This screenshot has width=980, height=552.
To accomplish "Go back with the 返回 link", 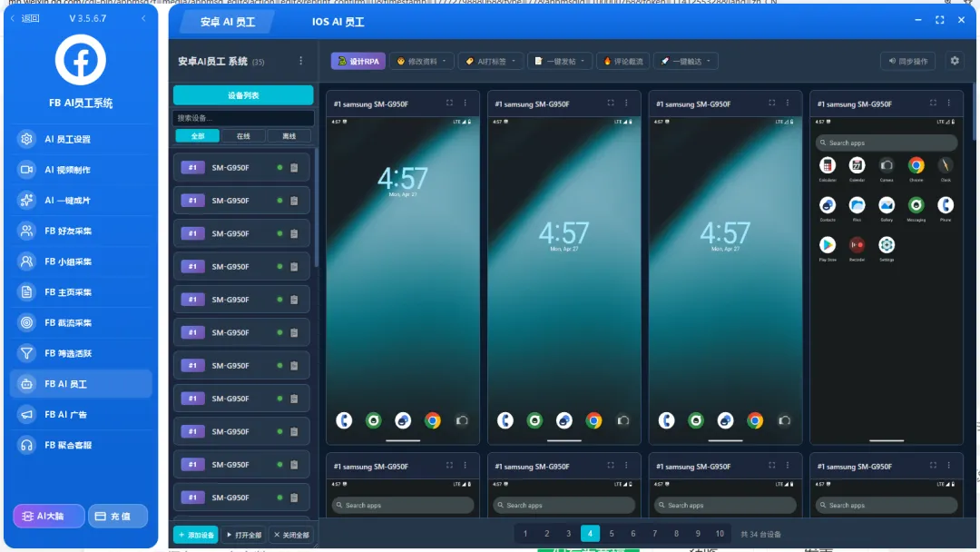I will click(x=25, y=18).
